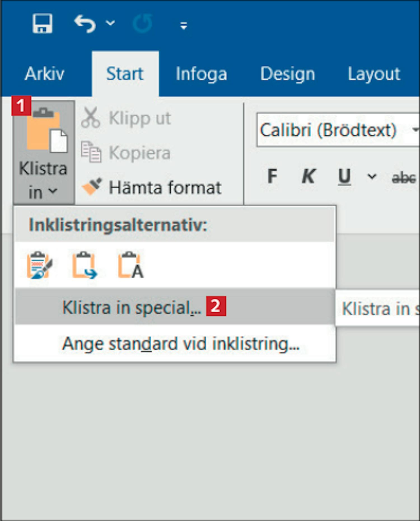Toggle underline with U button
This screenshot has height=521, width=420.
(x=344, y=176)
